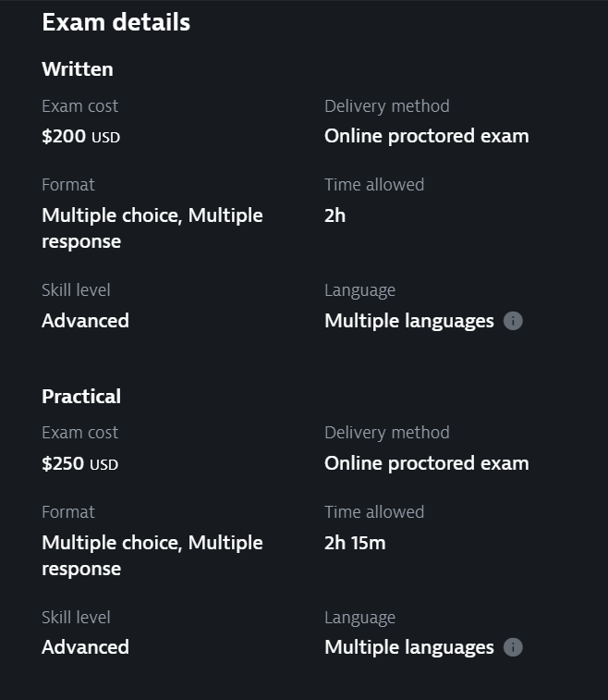
Task: Click the 2h time allowed value
Action: tap(335, 215)
